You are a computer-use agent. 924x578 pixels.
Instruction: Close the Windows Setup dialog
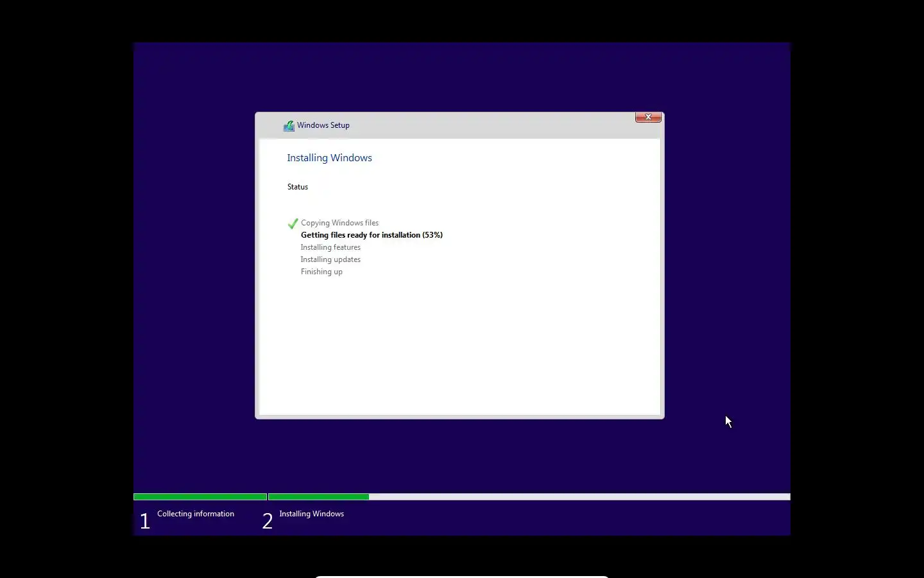pyautogui.click(x=648, y=117)
